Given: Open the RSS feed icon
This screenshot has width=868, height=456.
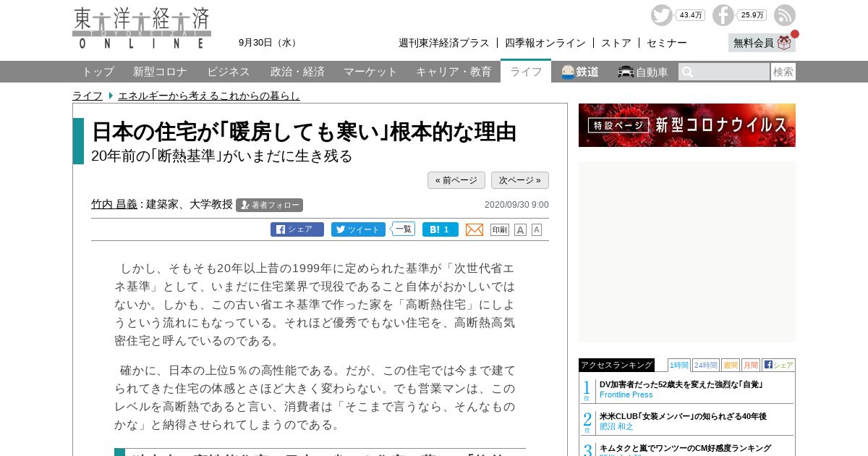Looking at the screenshot, I should [785, 15].
